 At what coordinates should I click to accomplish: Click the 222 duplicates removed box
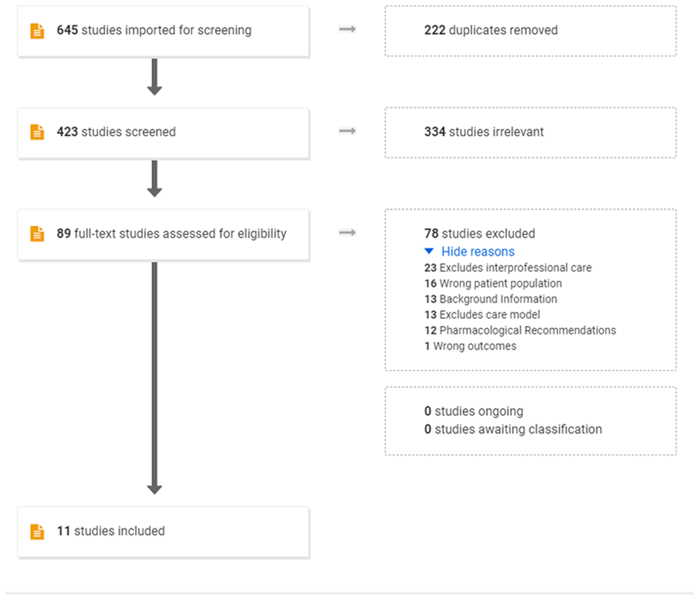pyautogui.click(x=530, y=31)
